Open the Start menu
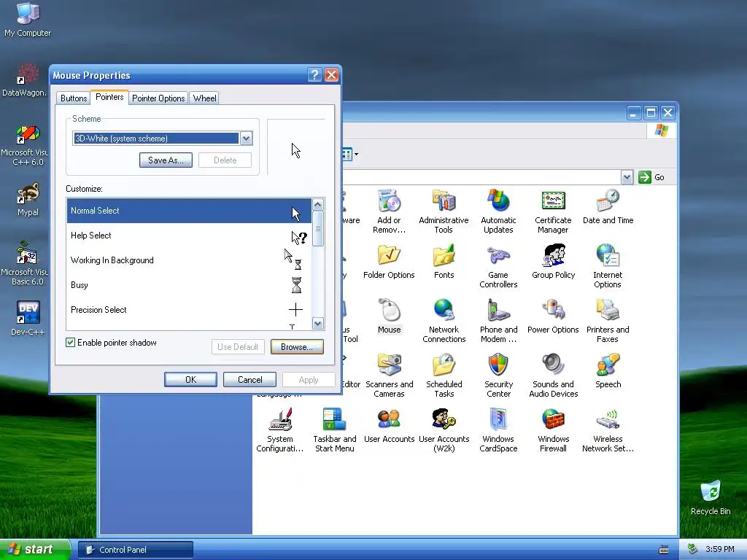Image resolution: width=747 pixels, height=560 pixels. 35,550
